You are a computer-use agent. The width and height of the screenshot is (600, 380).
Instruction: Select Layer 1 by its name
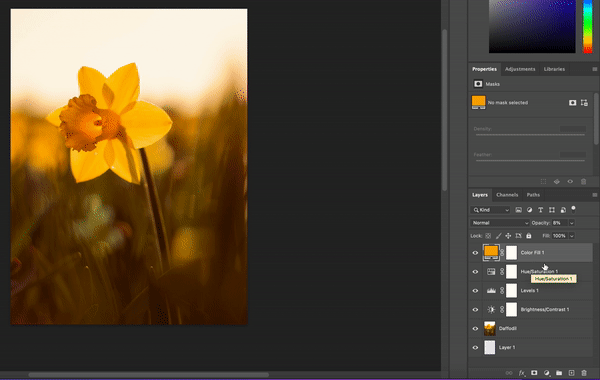pos(507,347)
